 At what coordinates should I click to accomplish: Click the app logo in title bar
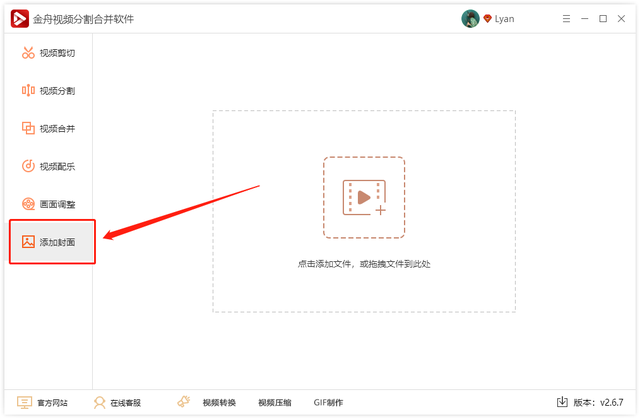20,19
